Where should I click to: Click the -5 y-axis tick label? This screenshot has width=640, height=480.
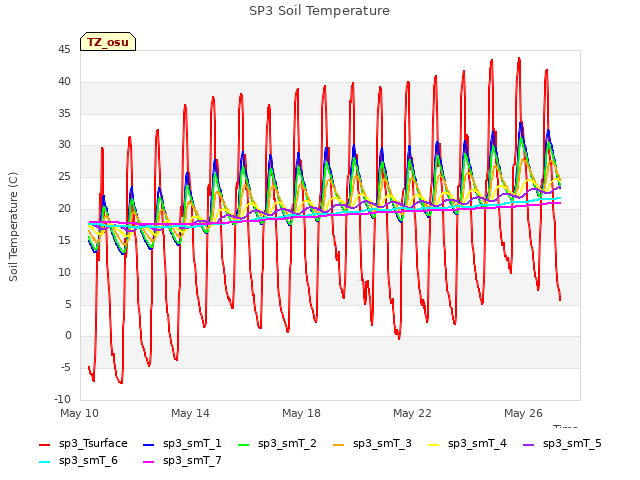(x=66, y=367)
